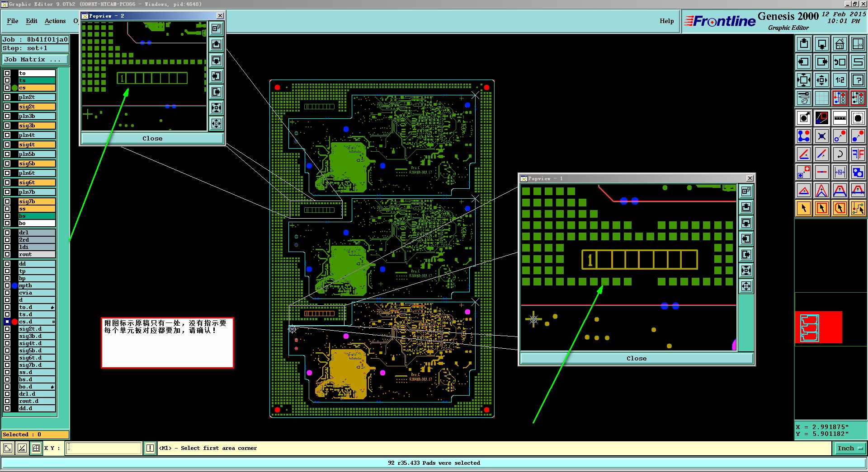
Task: Select the ruler measure tool icon
Action: click(840, 118)
